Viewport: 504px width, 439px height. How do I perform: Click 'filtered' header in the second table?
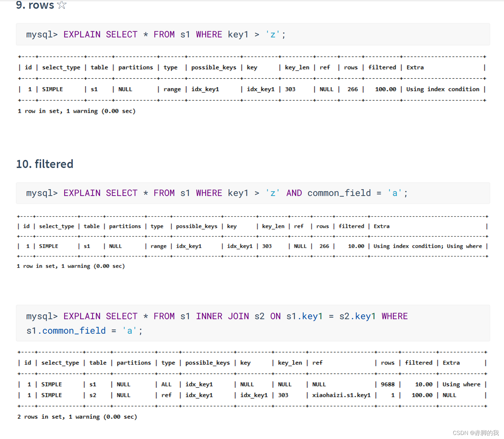pos(351,226)
